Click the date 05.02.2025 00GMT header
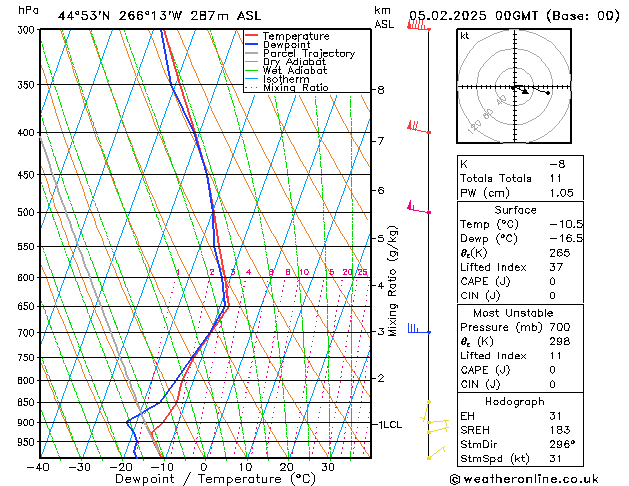Viewport: 629px width, 486px height. (x=473, y=16)
